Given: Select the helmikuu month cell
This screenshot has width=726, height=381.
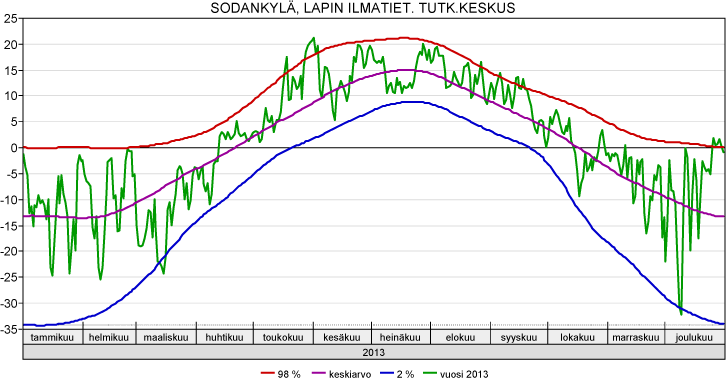Looking at the screenshot, I should (x=109, y=337).
